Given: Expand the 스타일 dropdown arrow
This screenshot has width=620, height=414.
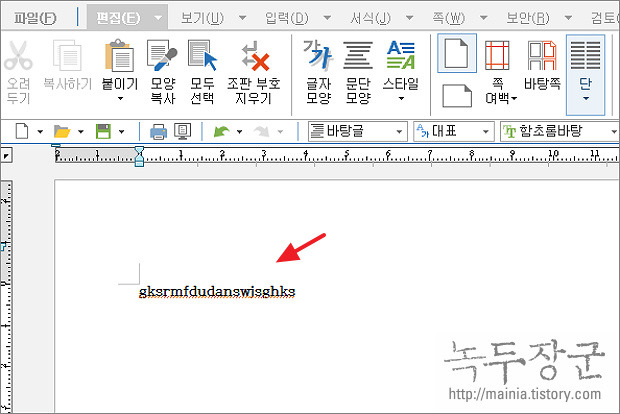Looking at the screenshot, I should (401, 99).
